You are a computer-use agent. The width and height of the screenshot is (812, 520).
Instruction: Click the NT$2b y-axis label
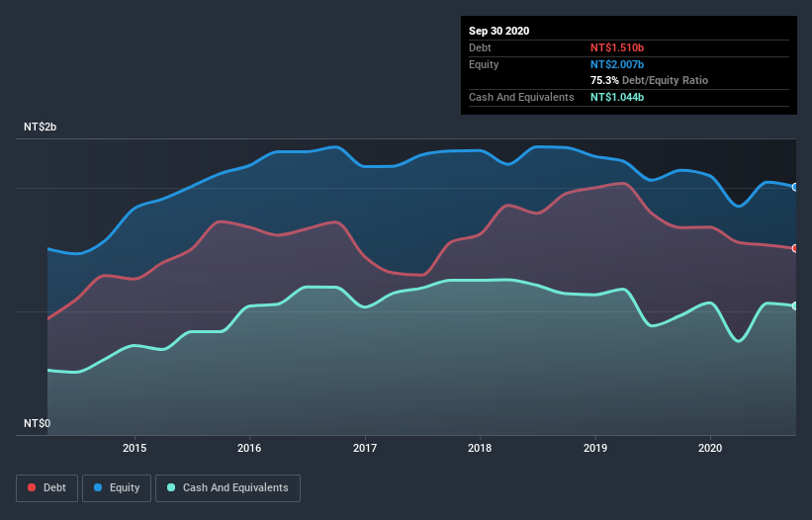pyautogui.click(x=40, y=127)
